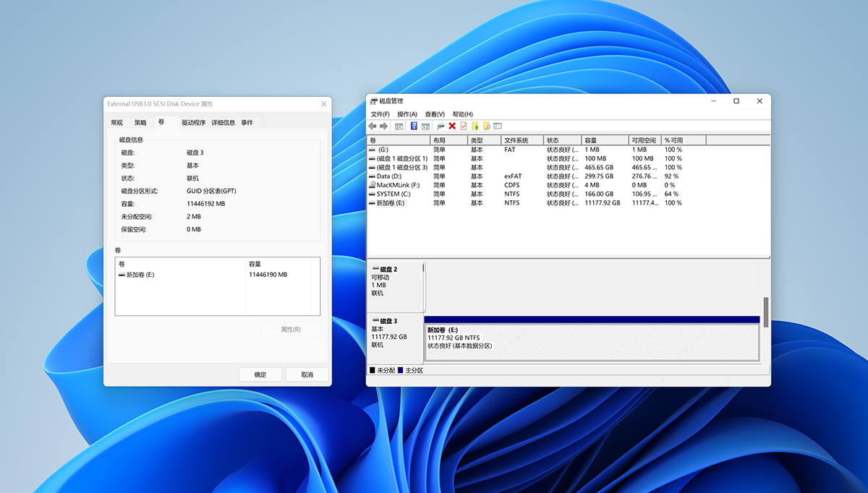The image size is (868, 493).
Task: Click the 磁盘 2 label panel
Action: pos(395,287)
